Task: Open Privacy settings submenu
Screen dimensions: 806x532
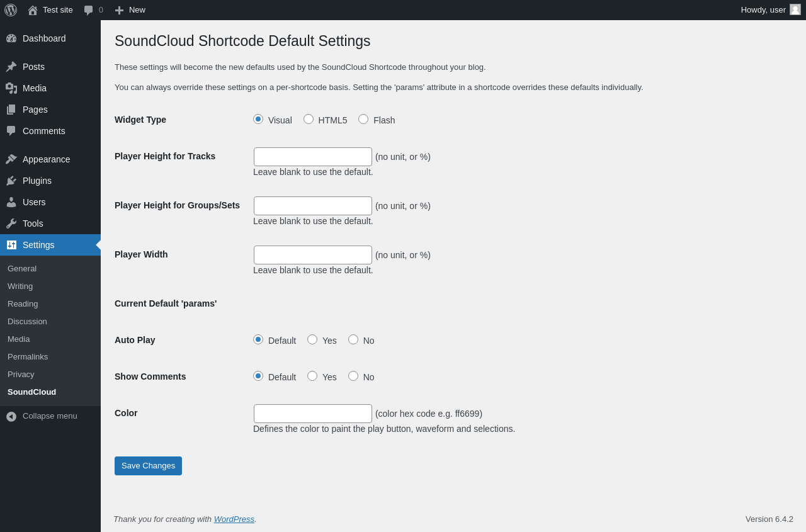Action: [50, 374]
